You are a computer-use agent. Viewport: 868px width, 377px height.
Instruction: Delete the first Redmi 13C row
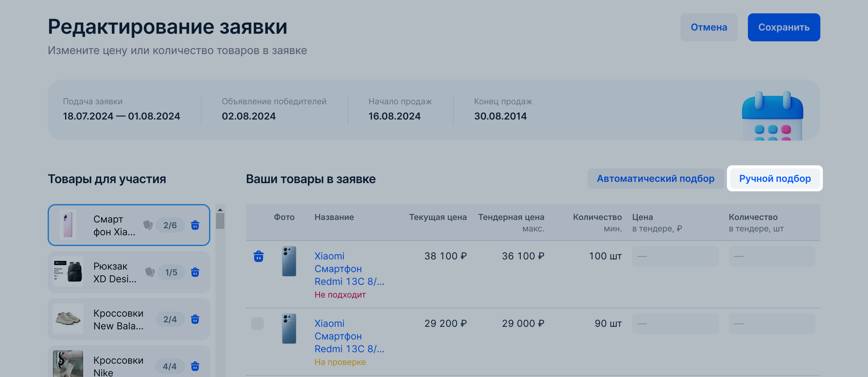(x=258, y=256)
